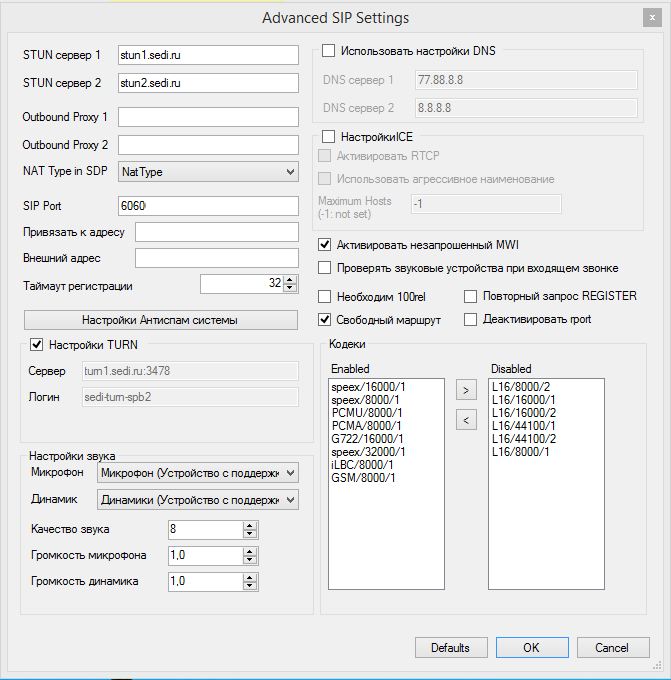This screenshot has height=680, width=671.
Task: Move selected codec to Enabled with < button
Action: pos(466,420)
